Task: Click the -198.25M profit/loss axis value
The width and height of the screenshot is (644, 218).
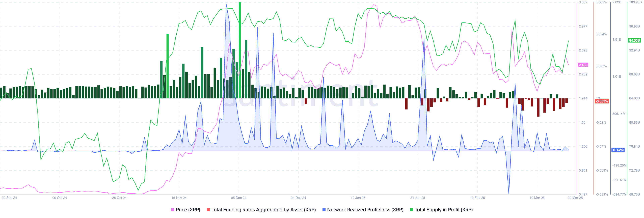Action: click(x=619, y=166)
